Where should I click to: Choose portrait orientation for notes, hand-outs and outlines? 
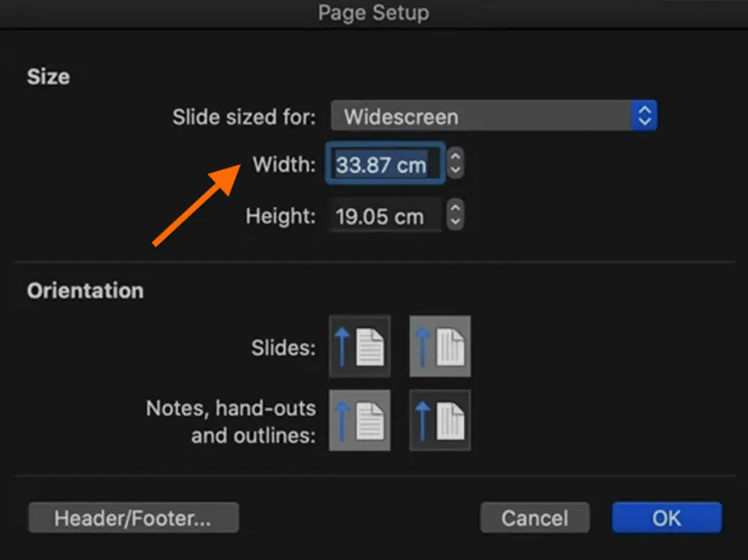pos(359,421)
